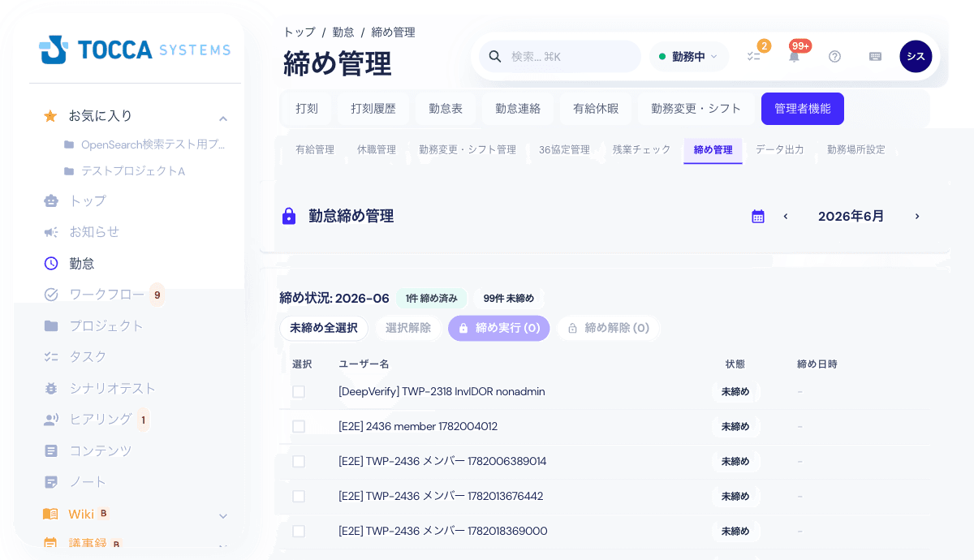Click the 1件 締め済み status chip
This screenshot has height=560, width=974.
[x=432, y=299]
